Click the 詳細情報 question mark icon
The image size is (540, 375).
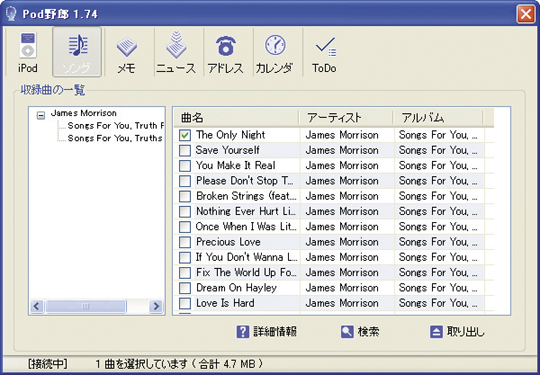[x=243, y=332]
